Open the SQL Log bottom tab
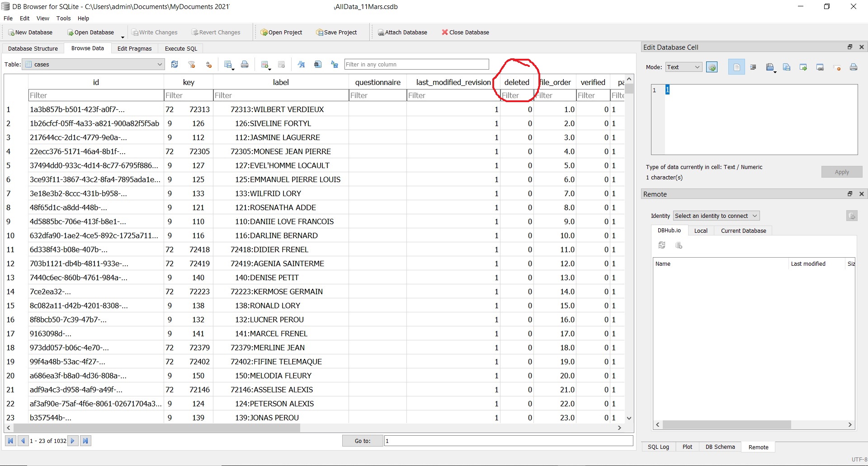This screenshot has height=466, width=868. pos(658,447)
